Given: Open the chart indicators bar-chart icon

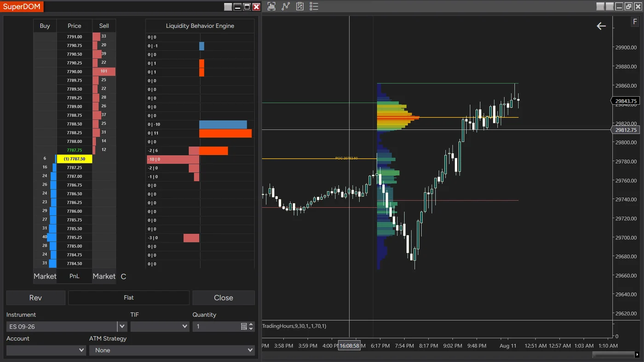Looking at the screenshot, I should (x=271, y=6).
